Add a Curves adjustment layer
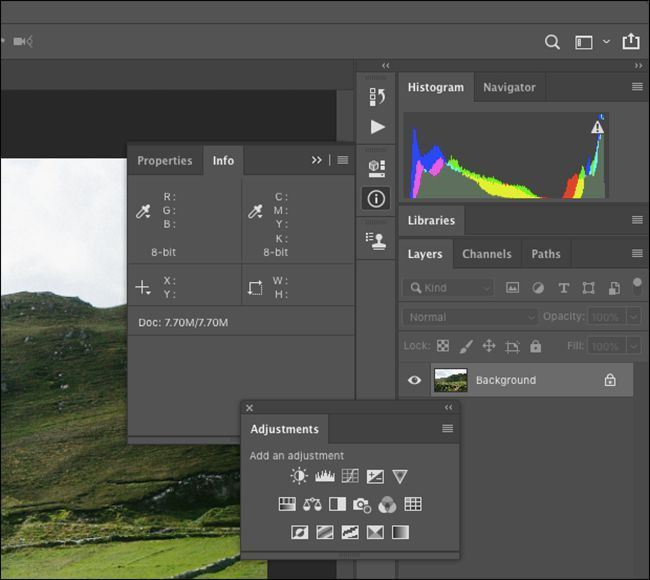 [x=350, y=477]
